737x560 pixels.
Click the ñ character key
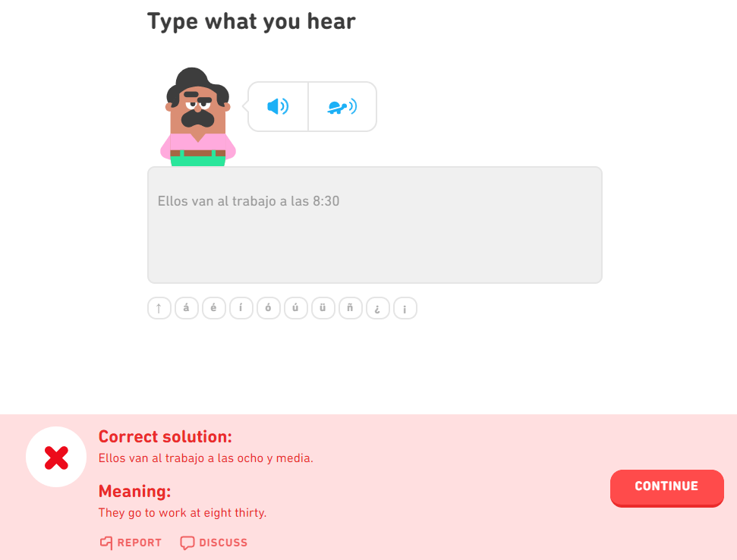point(350,308)
